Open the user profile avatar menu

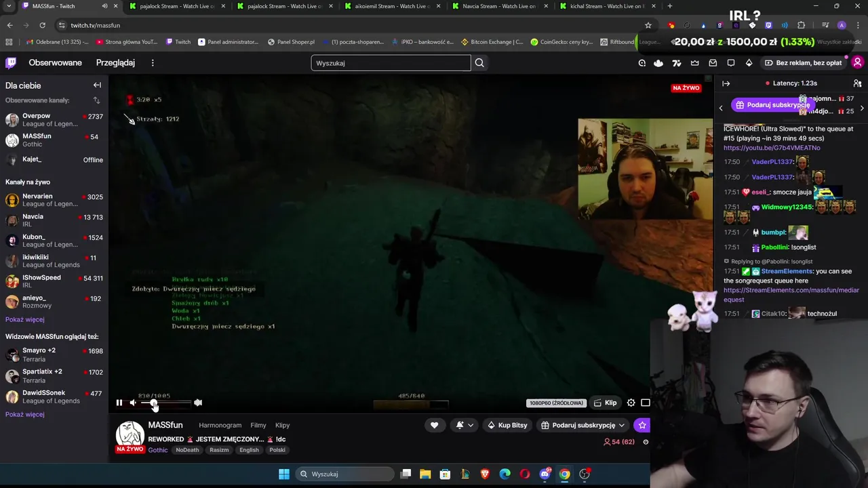(x=857, y=63)
